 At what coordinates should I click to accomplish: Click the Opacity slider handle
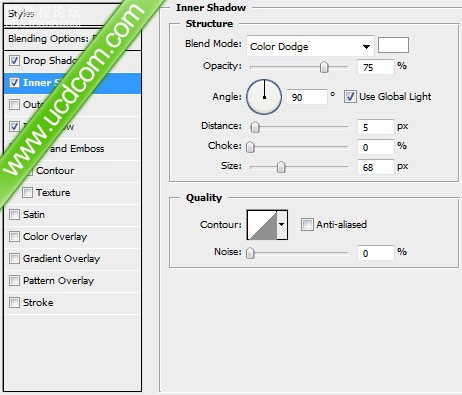click(324, 67)
